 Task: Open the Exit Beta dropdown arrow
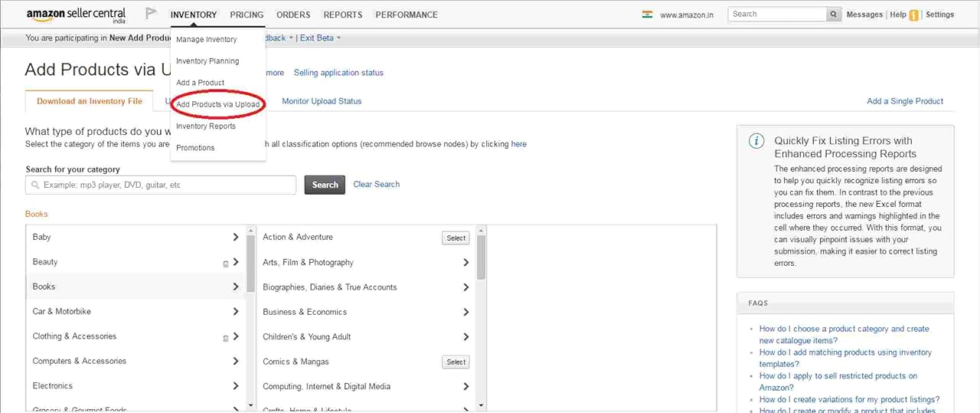click(x=338, y=38)
